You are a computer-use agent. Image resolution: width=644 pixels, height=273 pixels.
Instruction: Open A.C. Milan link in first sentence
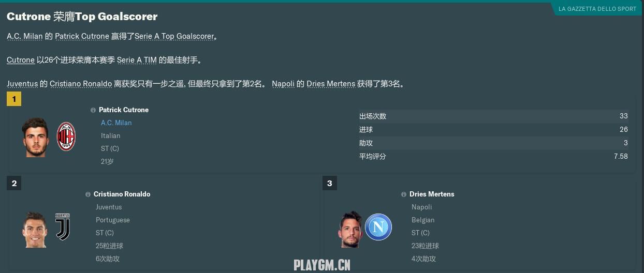(25, 36)
